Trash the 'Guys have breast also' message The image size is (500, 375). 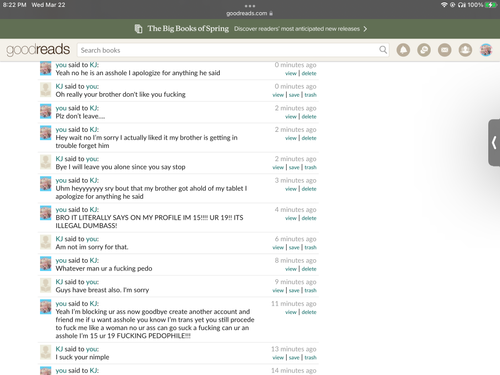click(x=310, y=290)
